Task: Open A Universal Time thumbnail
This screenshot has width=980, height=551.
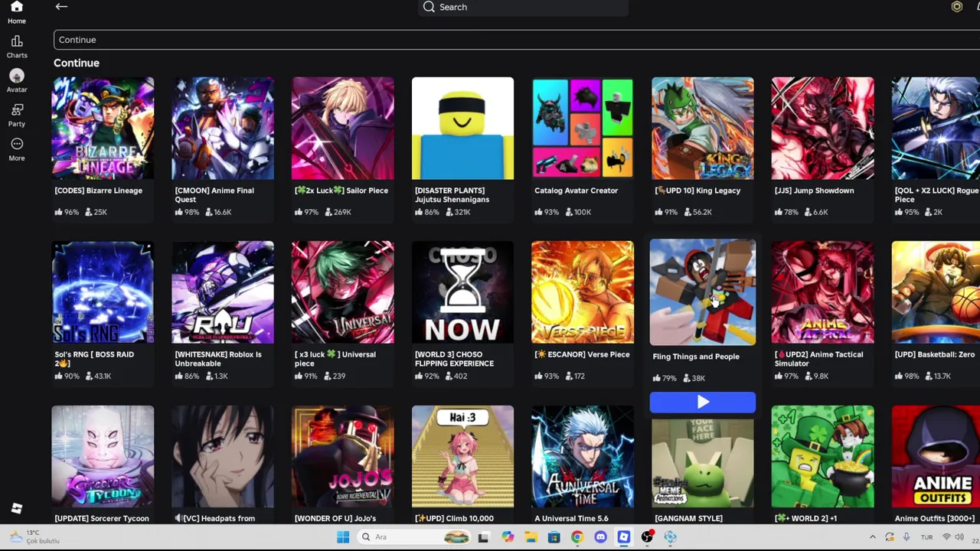Action: (x=583, y=456)
